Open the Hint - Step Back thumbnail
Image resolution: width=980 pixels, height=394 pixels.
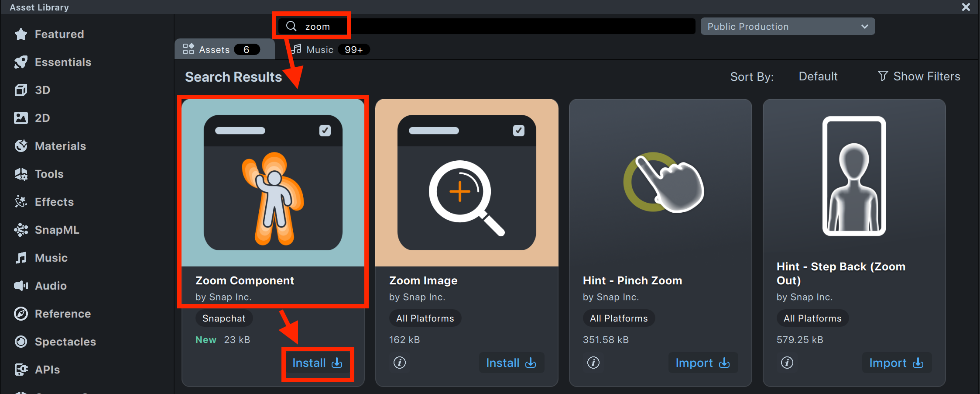(x=854, y=176)
